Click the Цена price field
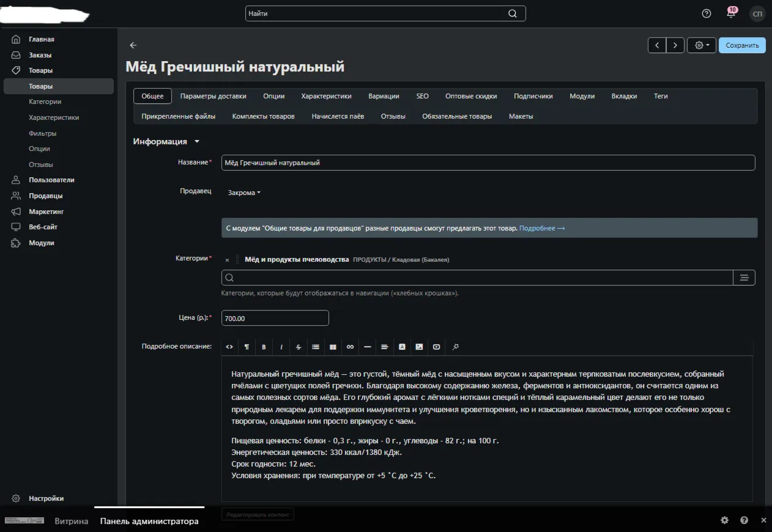 click(x=275, y=318)
